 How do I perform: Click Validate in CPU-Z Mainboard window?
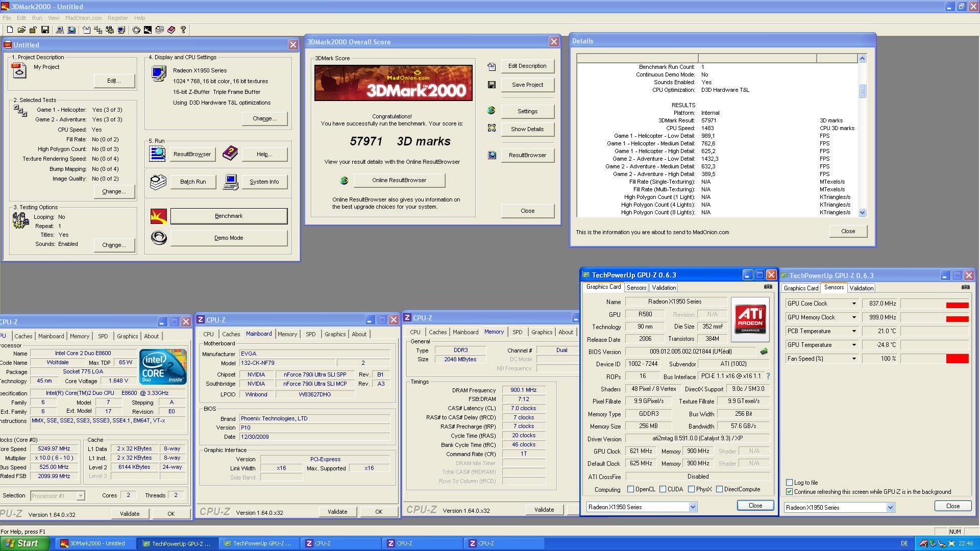[337, 512]
